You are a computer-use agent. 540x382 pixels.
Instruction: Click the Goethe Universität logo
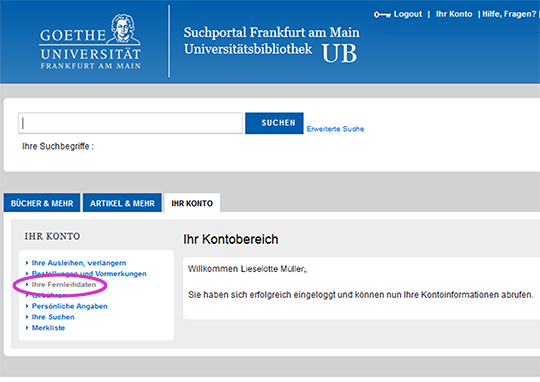pyautogui.click(x=90, y=42)
